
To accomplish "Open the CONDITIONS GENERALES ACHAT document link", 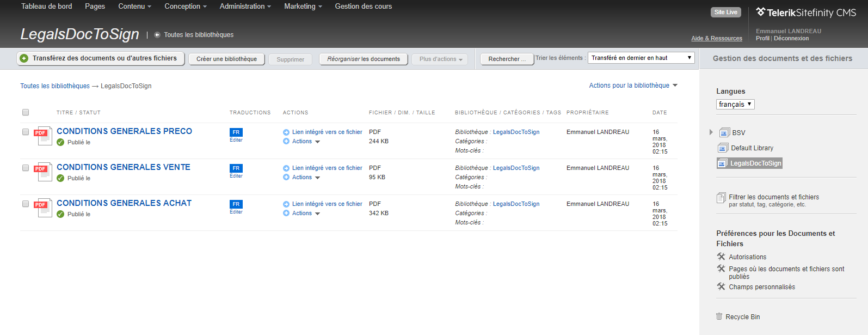I will 124,203.
